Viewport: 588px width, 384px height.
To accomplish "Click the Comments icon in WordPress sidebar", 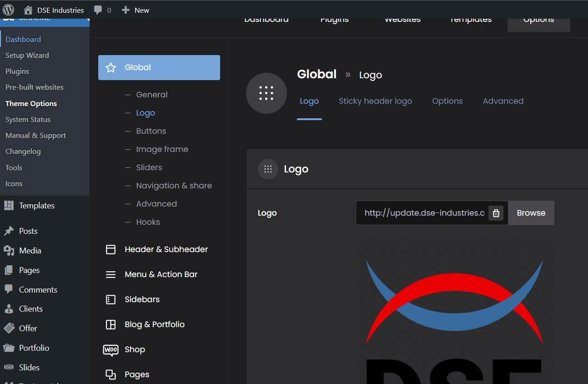I will coord(9,289).
